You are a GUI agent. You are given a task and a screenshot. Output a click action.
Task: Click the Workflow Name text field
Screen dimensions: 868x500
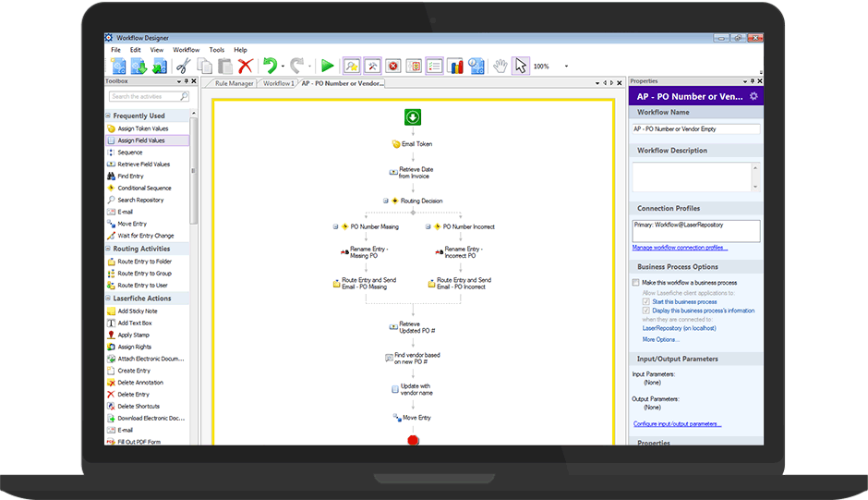[696, 129]
